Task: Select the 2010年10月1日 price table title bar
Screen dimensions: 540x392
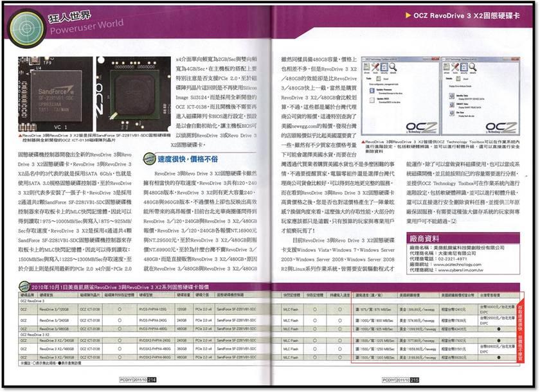Action: tap(269, 287)
